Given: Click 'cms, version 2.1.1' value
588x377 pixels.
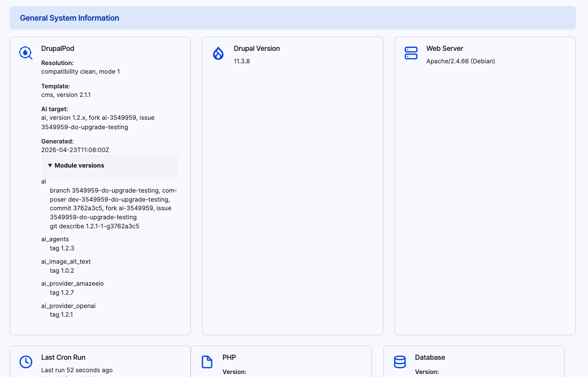Looking at the screenshot, I should [x=66, y=95].
